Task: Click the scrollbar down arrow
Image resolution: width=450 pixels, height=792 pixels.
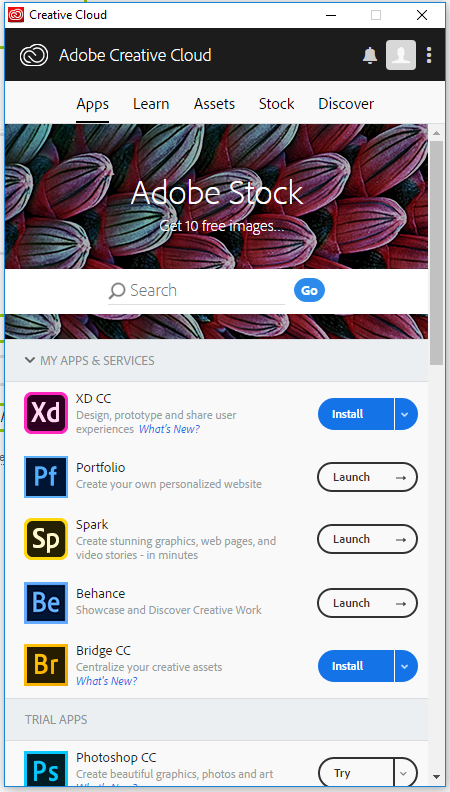Action: pyautogui.click(x=436, y=776)
